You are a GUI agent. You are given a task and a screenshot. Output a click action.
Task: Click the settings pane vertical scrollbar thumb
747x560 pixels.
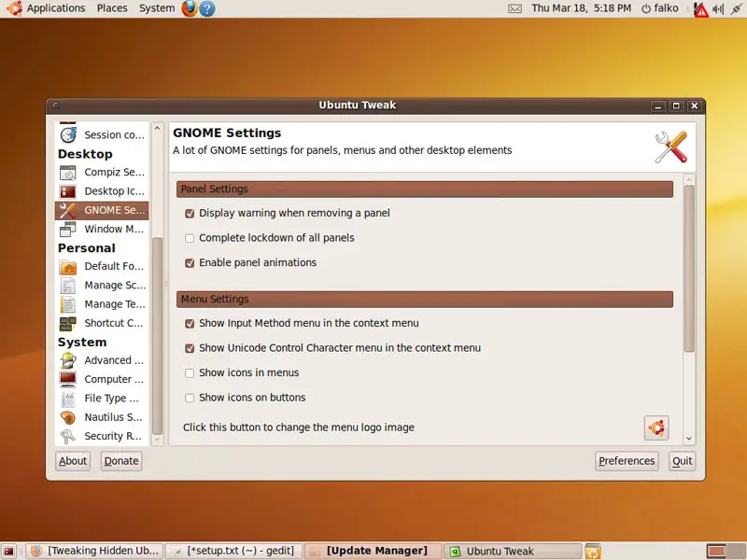coord(689,269)
